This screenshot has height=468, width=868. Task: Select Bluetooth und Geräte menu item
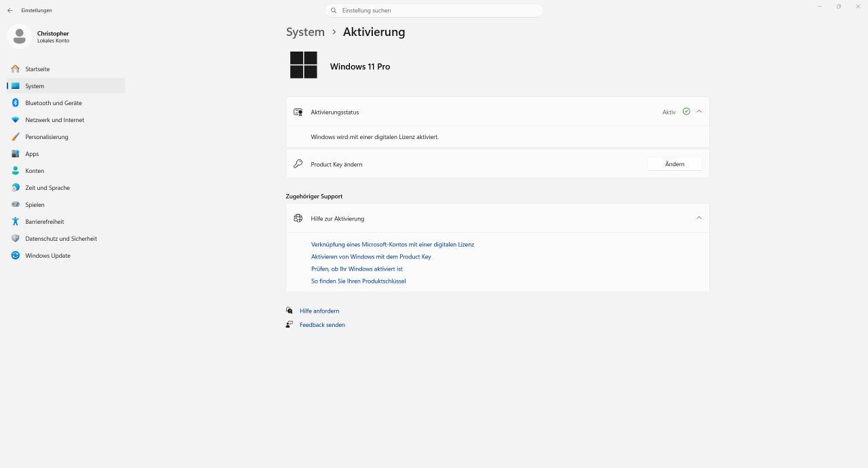pyautogui.click(x=66, y=103)
